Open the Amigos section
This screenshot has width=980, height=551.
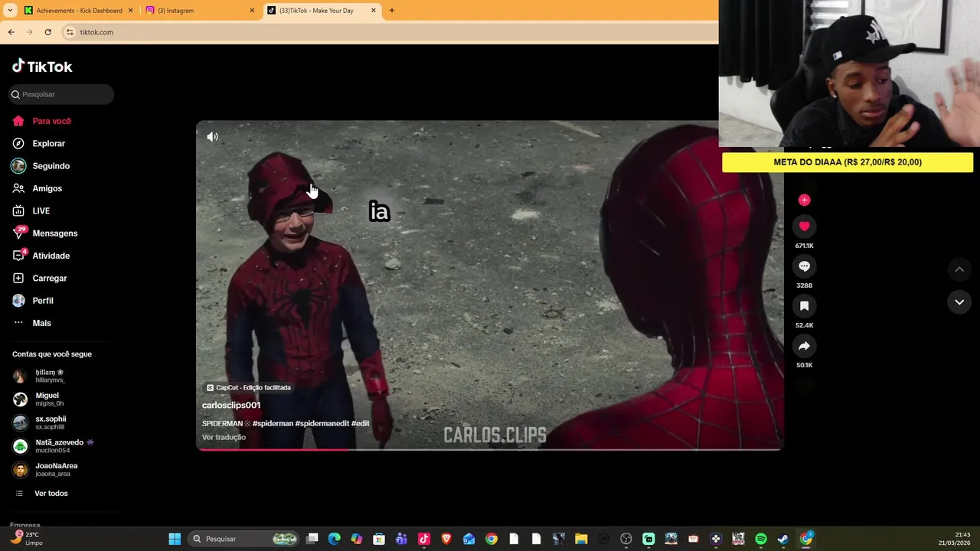click(x=38, y=188)
